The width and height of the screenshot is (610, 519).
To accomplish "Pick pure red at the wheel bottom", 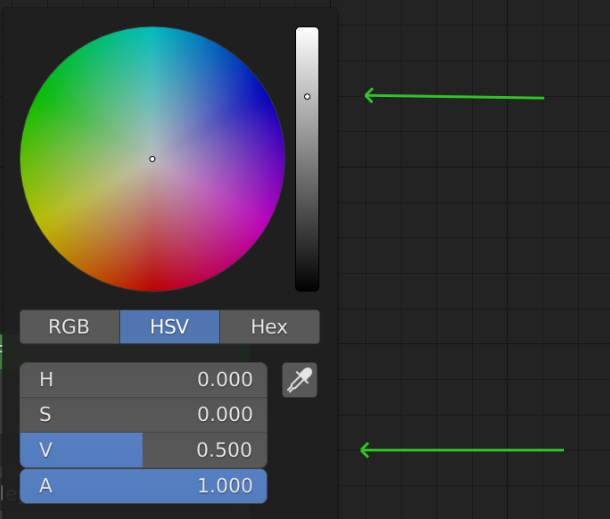I will click(x=152, y=287).
